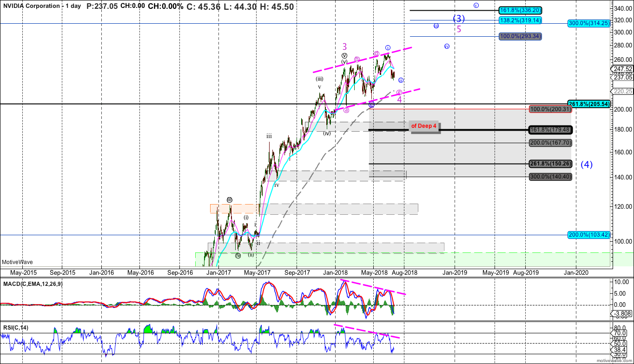
Task: Click the May-2017 date axis label
Action: pos(257,273)
